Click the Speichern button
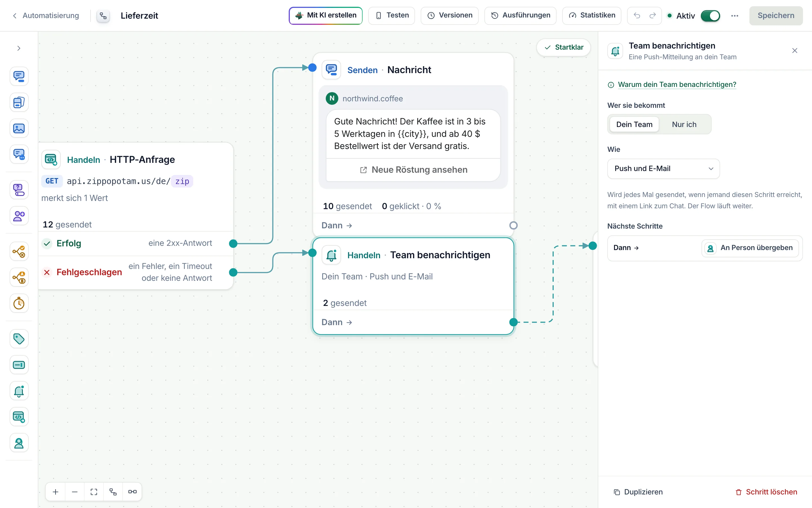The width and height of the screenshot is (812, 508). [776, 16]
